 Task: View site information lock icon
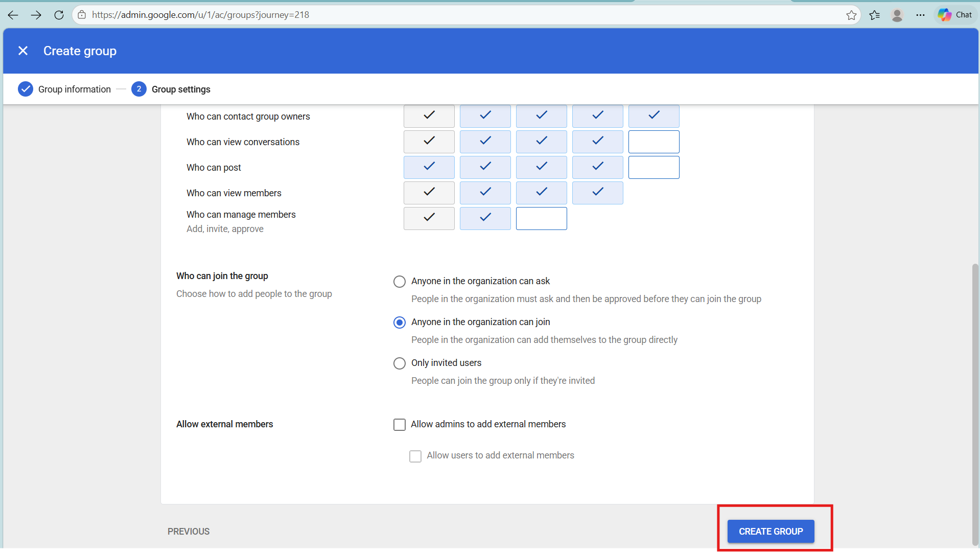click(82, 15)
